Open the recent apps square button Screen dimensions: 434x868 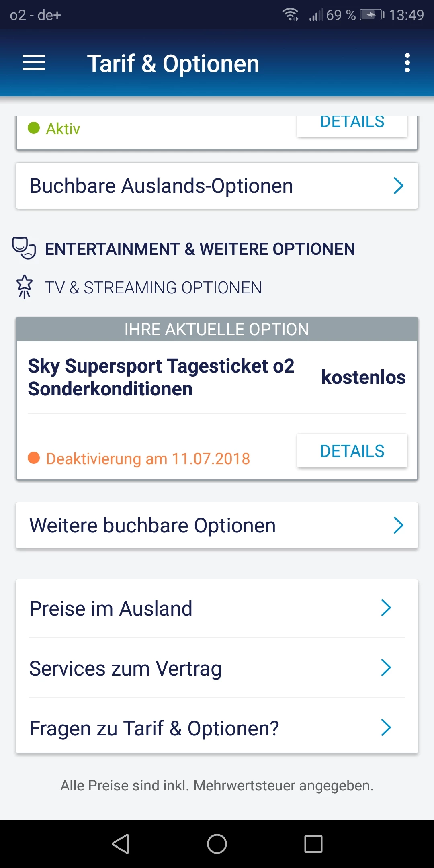click(x=313, y=843)
